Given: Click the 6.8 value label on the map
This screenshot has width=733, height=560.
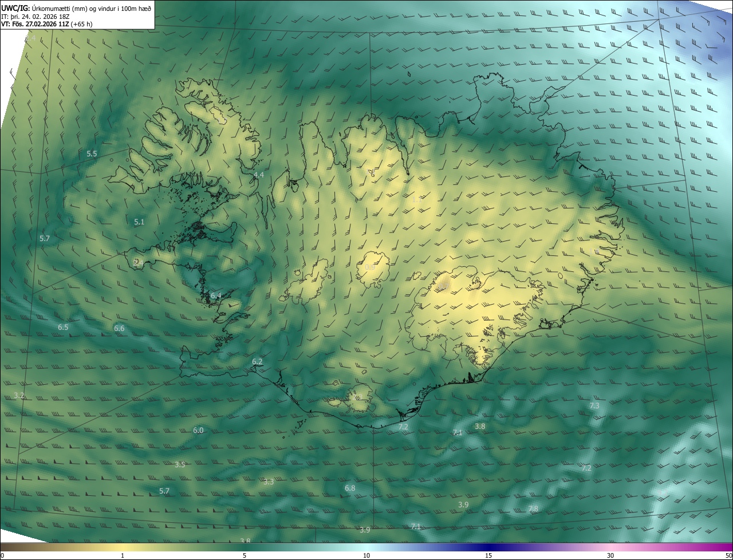Looking at the screenshot, I should pos(350,488).
